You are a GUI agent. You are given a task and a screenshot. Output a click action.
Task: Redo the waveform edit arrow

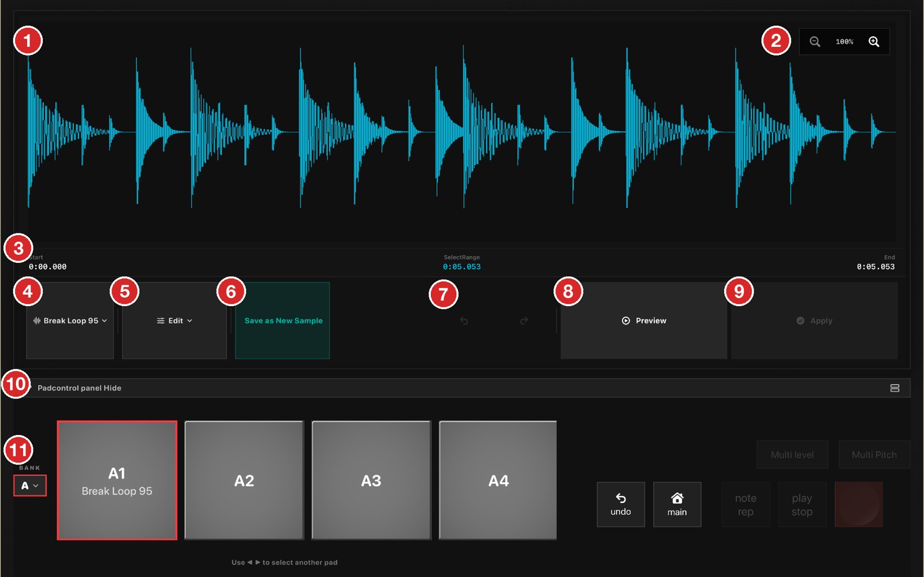click(524, 321)
